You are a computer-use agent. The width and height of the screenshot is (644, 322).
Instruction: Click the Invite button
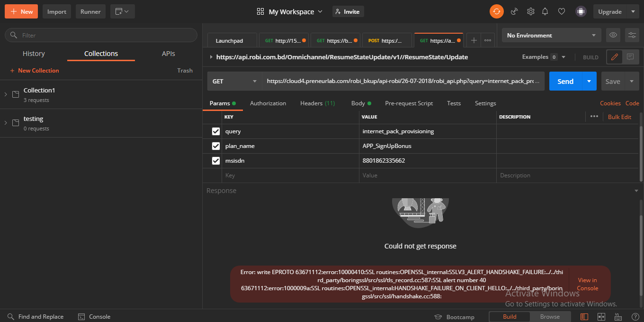click(x=348, y=11)
